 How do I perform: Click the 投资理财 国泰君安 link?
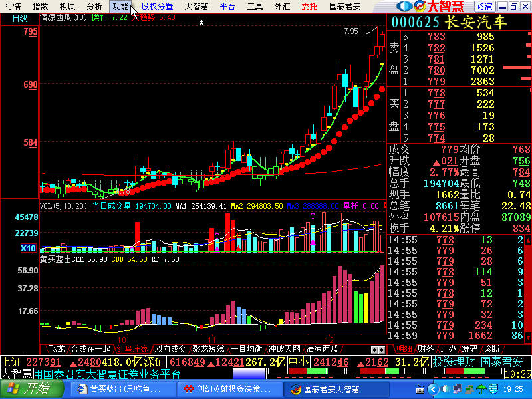click(477, 362)
